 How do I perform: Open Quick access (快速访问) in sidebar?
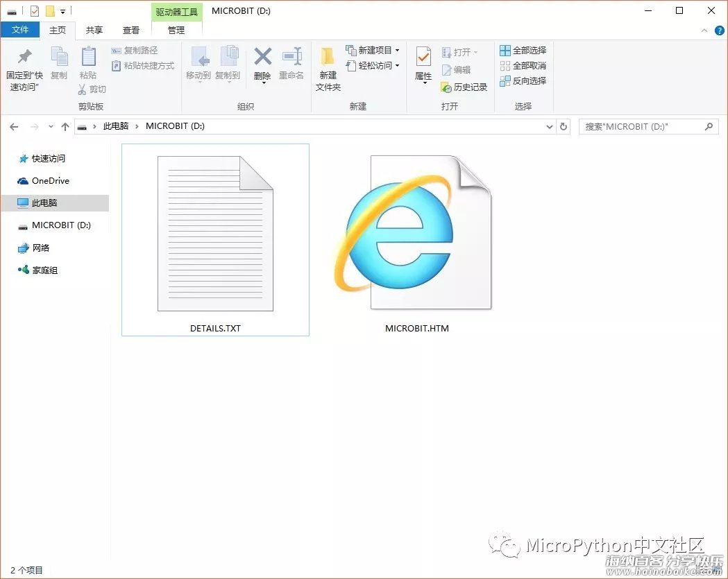49,159
